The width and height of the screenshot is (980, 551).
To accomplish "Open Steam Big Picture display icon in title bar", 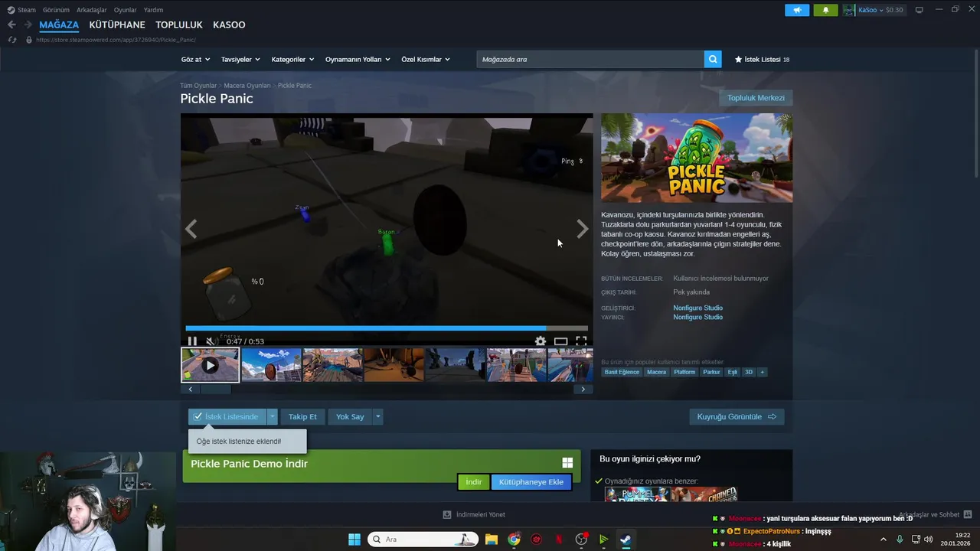I will [x=920, y=10].
